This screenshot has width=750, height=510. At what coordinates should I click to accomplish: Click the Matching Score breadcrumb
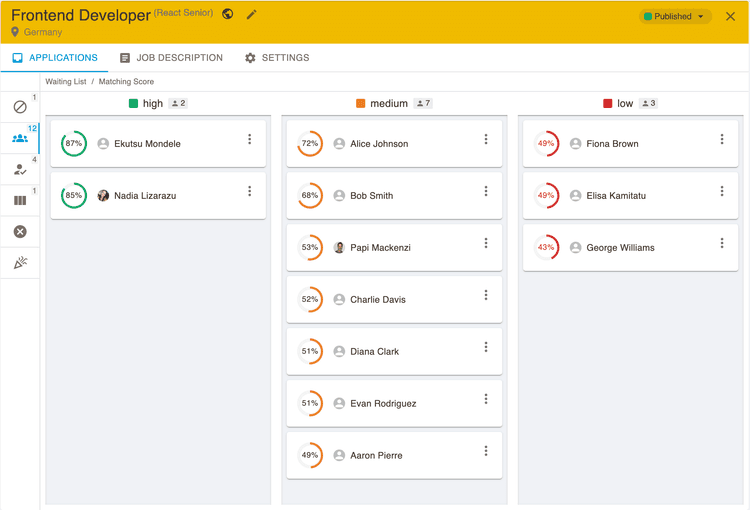(x=126, y=82)
